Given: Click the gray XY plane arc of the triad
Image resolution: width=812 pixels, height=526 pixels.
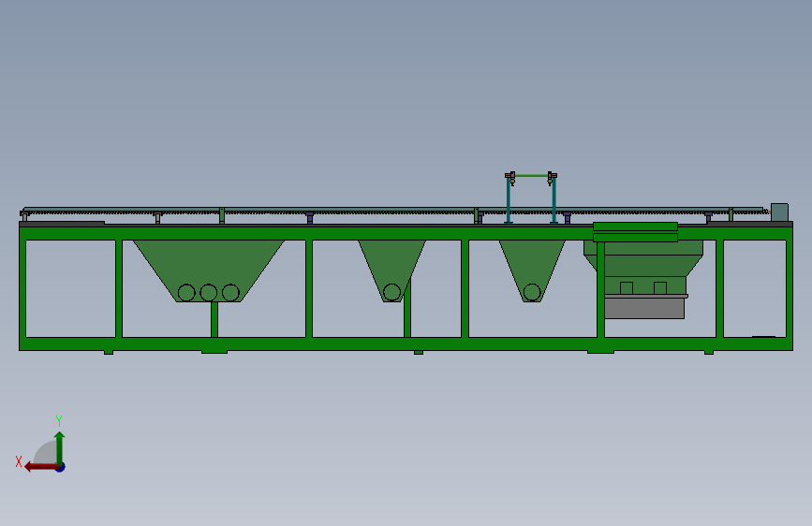Looking at the screenshot, I should (46, 452).
